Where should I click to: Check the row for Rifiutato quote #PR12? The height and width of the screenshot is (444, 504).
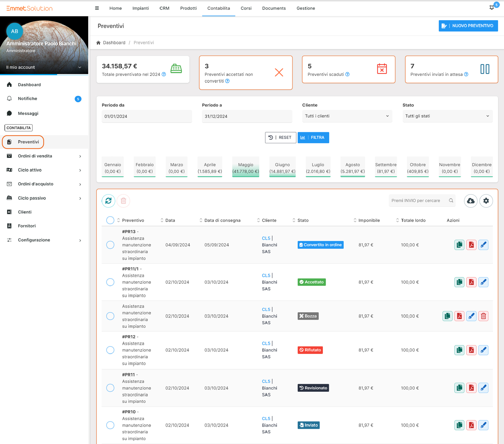click(x=110, y=350)
